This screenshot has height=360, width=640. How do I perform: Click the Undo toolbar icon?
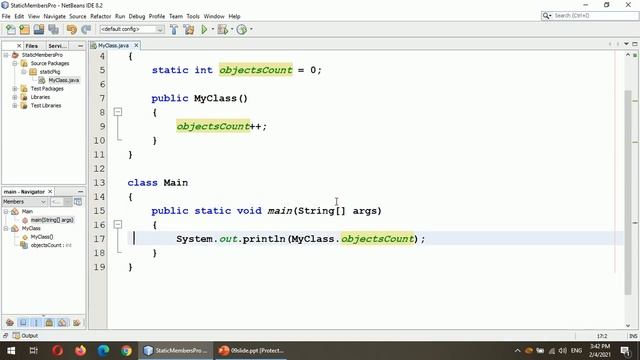[x=71, y=29]
